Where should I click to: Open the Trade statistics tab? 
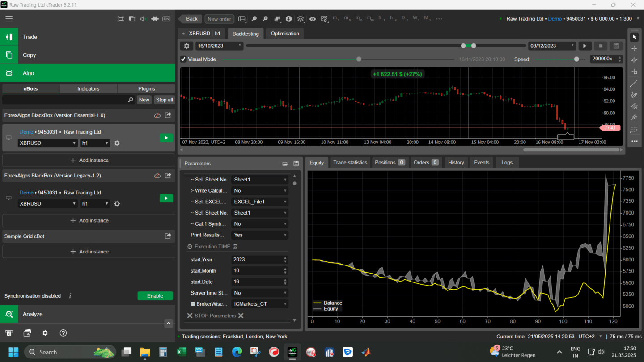click(350, 163)
